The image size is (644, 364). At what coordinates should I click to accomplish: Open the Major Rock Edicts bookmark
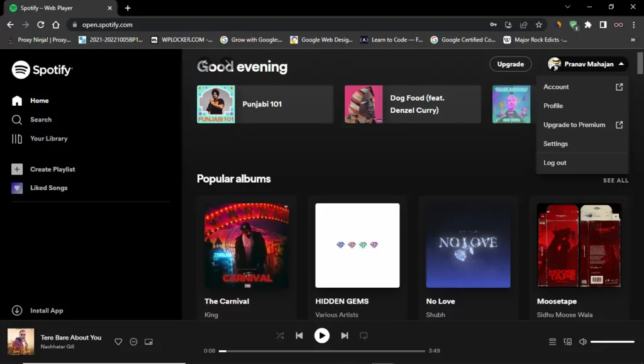coord(536,40)
